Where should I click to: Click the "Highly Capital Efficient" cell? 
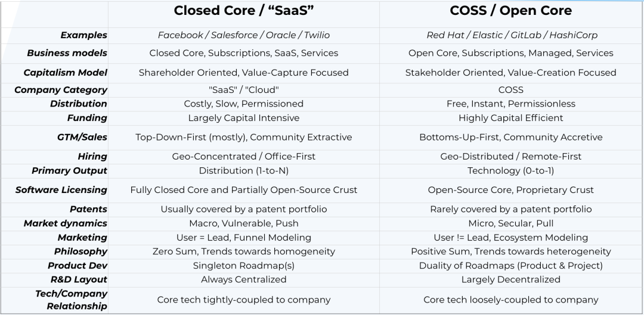[511, 118]
